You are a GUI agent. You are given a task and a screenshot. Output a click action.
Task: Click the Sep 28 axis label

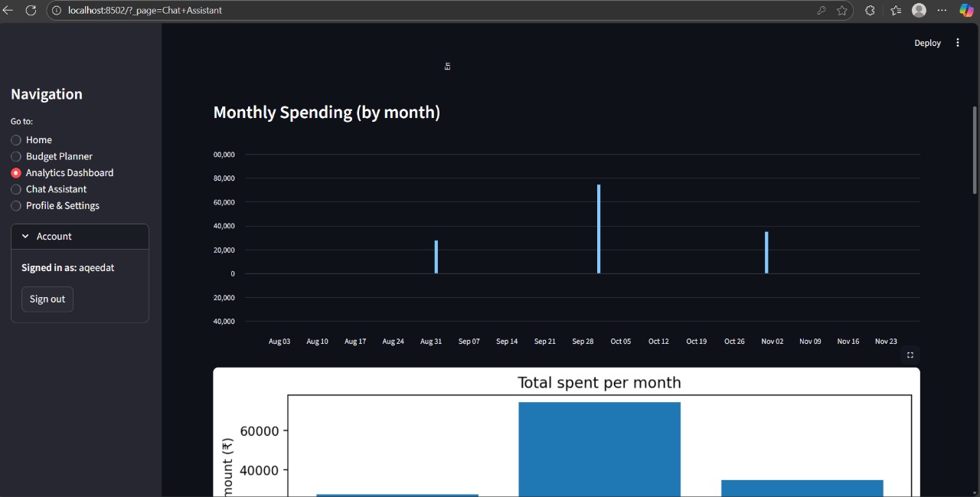pyautogui.click(x=583, y=342)
